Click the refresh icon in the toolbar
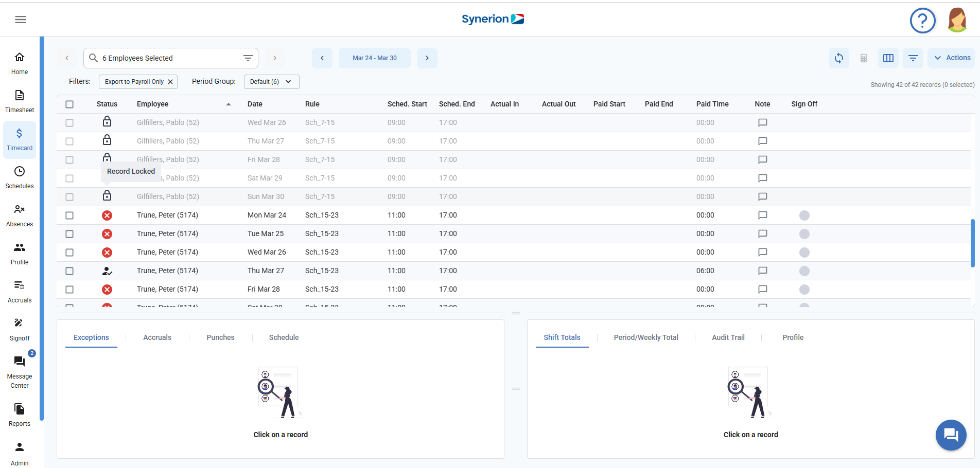Screen dimensions: 980x468 pos(838,58)
